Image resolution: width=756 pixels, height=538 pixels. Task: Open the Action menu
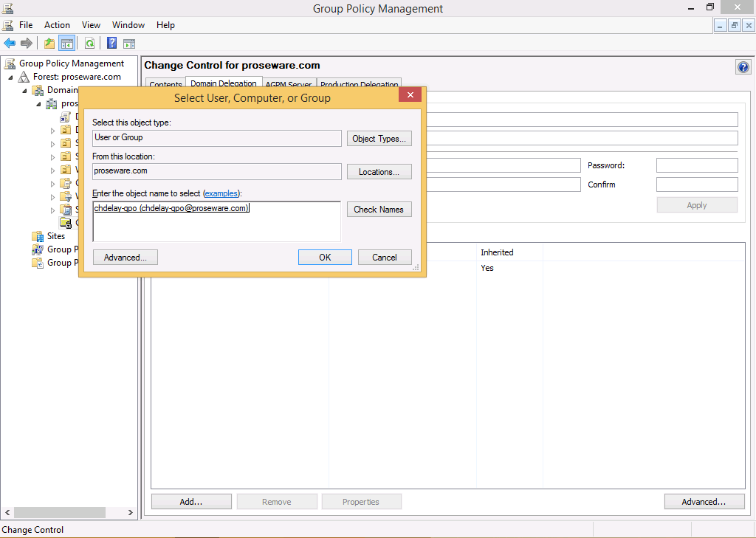(x=57, y=25)
